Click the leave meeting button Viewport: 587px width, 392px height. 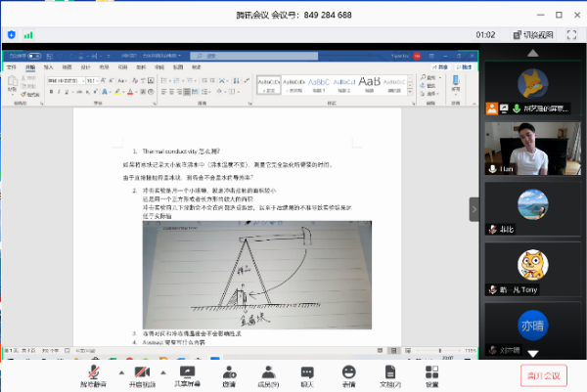tap(542, 374)
